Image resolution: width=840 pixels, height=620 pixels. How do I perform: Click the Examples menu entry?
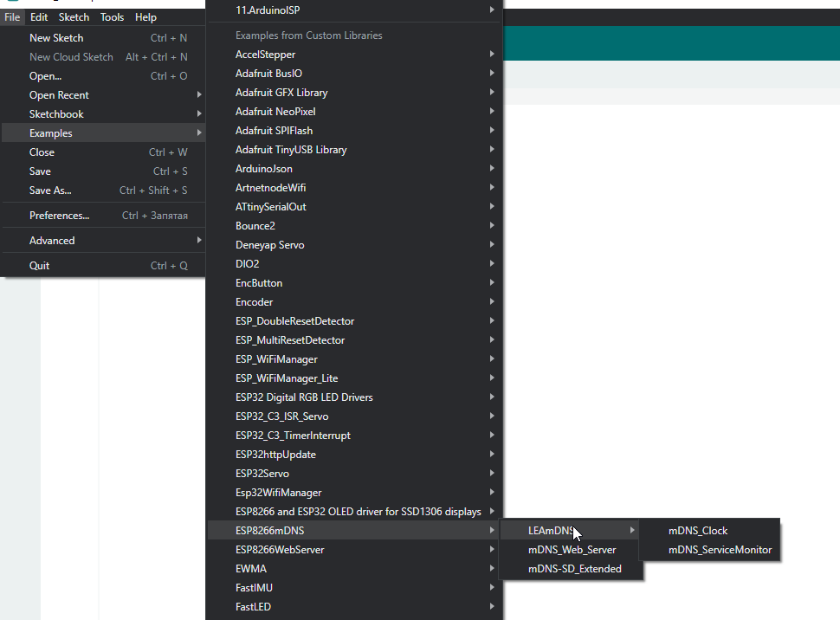pos(103,133)
